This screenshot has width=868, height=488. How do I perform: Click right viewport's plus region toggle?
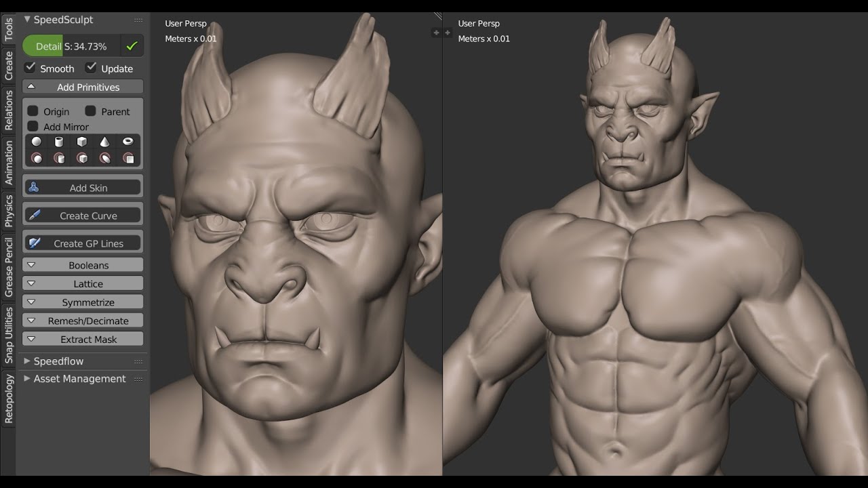click(x=448, y=33)
